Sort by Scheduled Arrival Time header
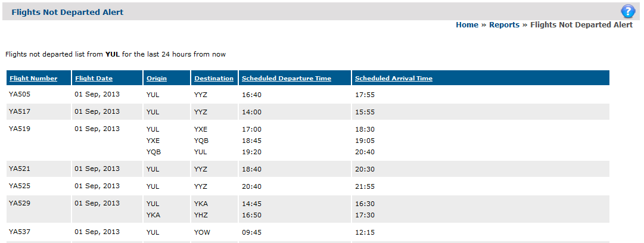 (x=393, y=79)
